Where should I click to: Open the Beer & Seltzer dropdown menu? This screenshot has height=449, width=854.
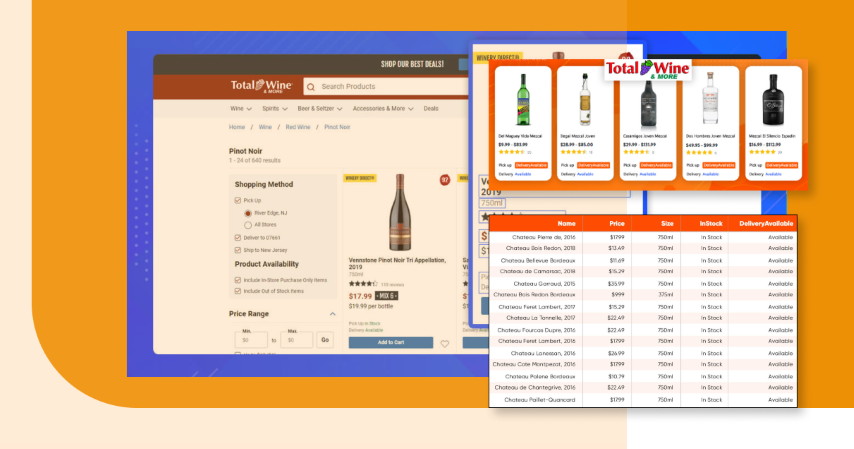click(320, 108)
